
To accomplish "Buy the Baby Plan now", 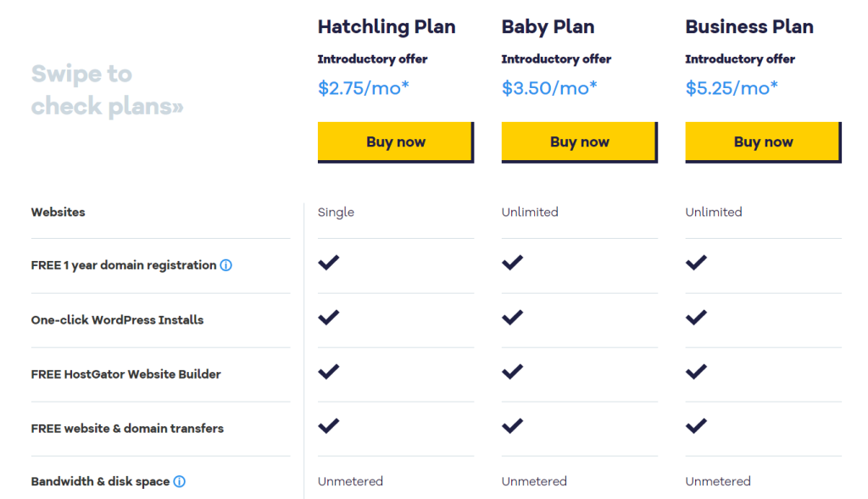I will (x=580, y=142).
